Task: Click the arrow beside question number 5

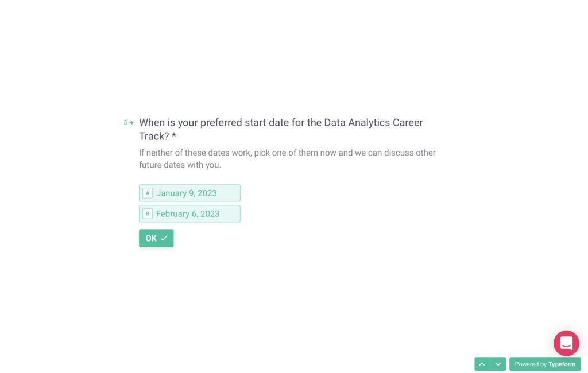Action: point(131,123)
